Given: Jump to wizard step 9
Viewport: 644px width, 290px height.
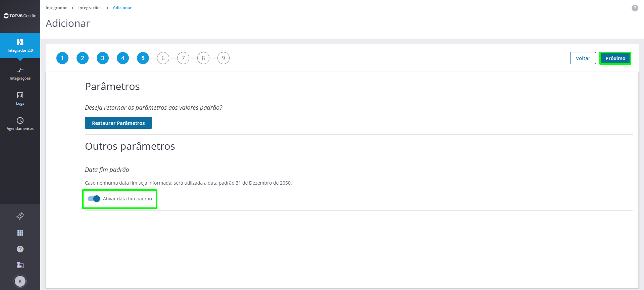Looking at the screenshot, I should [x=224, y=58].
